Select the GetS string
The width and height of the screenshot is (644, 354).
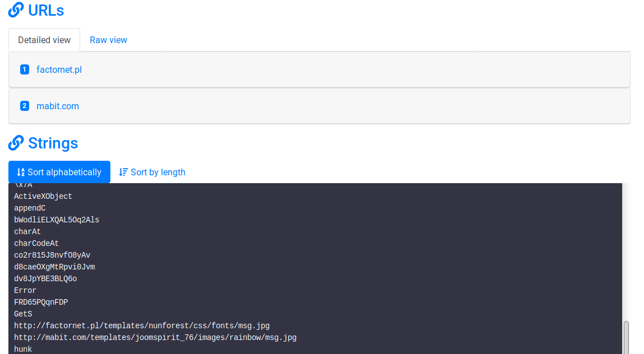[23, 314]
